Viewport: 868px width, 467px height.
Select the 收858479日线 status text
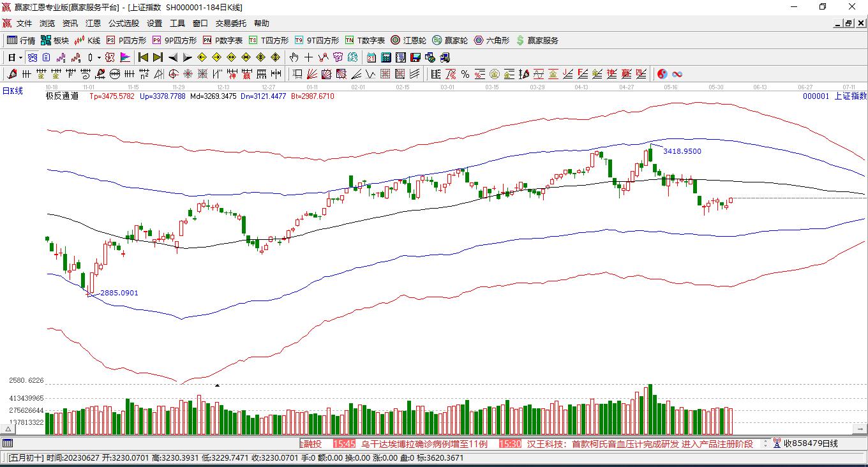point(811,443)
